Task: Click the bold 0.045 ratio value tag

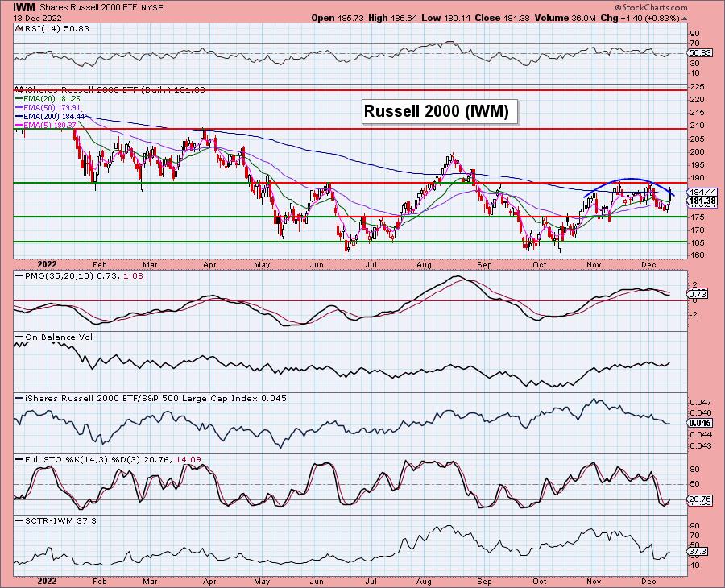Action: pyautogui.click(x=701, y=424)
